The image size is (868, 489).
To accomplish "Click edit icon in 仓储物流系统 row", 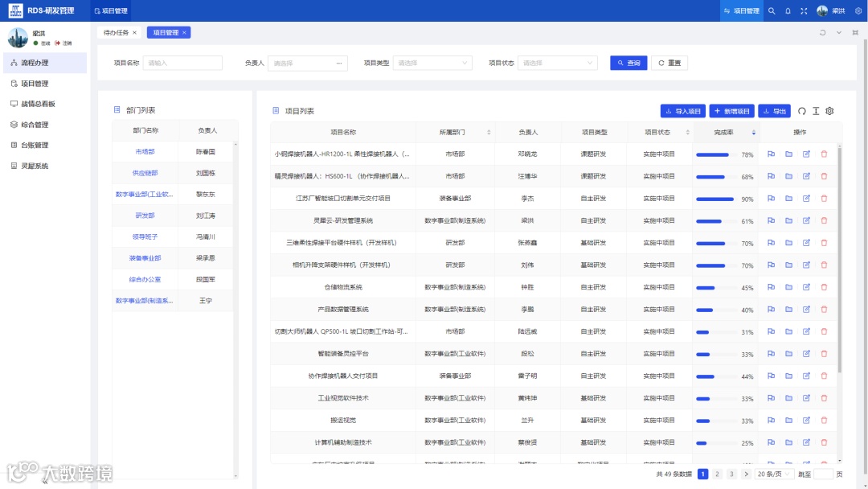I will point(807,287).
